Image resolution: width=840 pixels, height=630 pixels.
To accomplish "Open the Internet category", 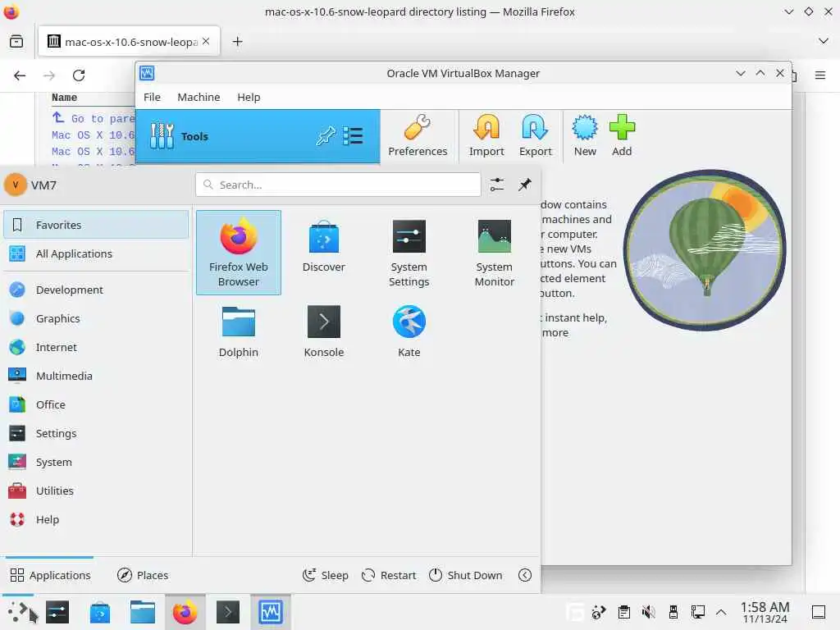I will click(97, 347).
